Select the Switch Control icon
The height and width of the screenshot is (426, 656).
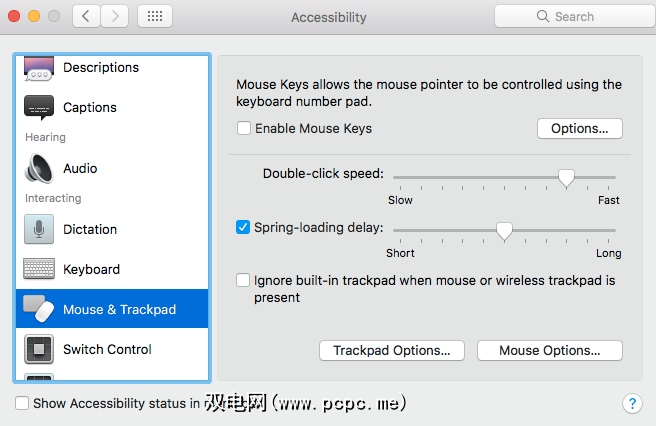pyautogui.click(x=39, y=349)
